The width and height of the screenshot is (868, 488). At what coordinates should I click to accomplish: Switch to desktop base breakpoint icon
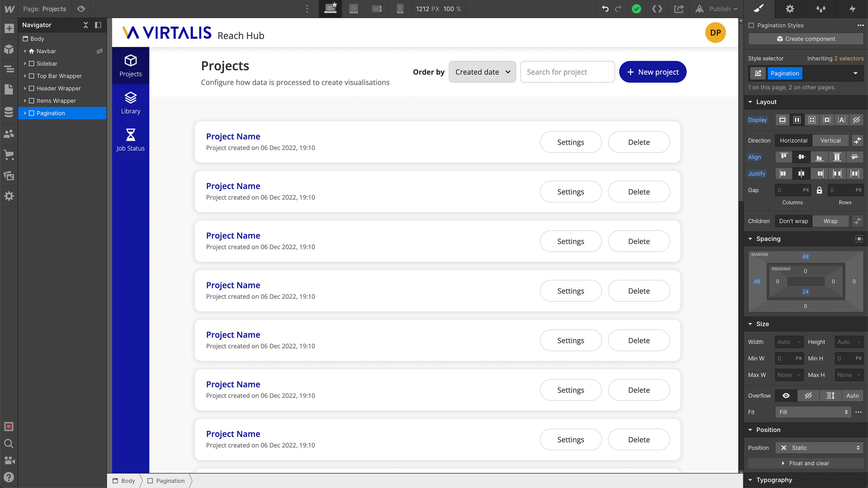(330, 9)
